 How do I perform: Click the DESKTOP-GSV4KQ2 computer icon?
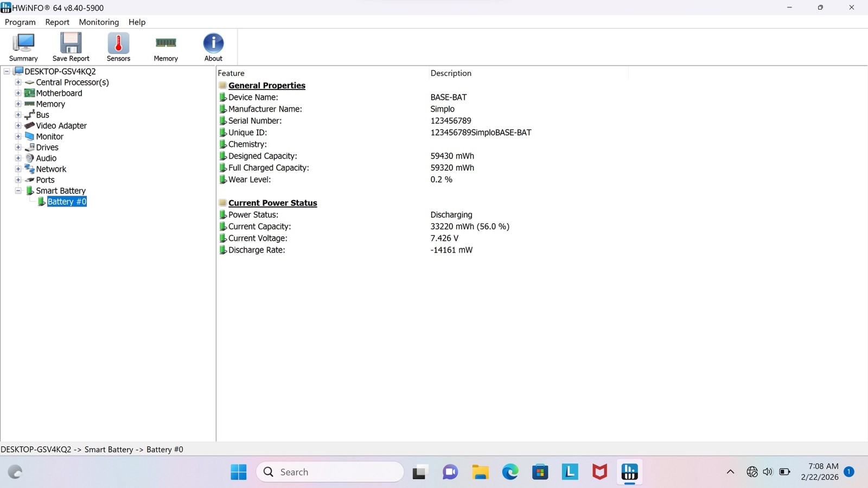point(18,71)
